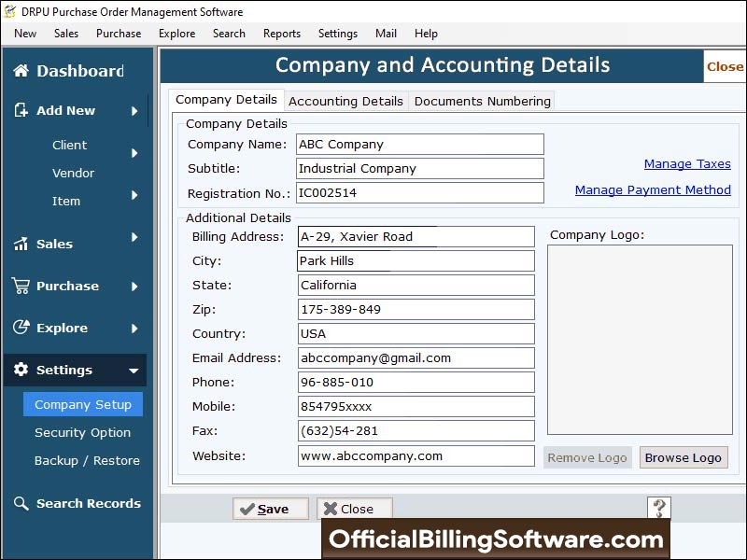The height and width of the screenshot is (560, 747).
Task: Click the Purchase cart icon
Action: point(21,286)
